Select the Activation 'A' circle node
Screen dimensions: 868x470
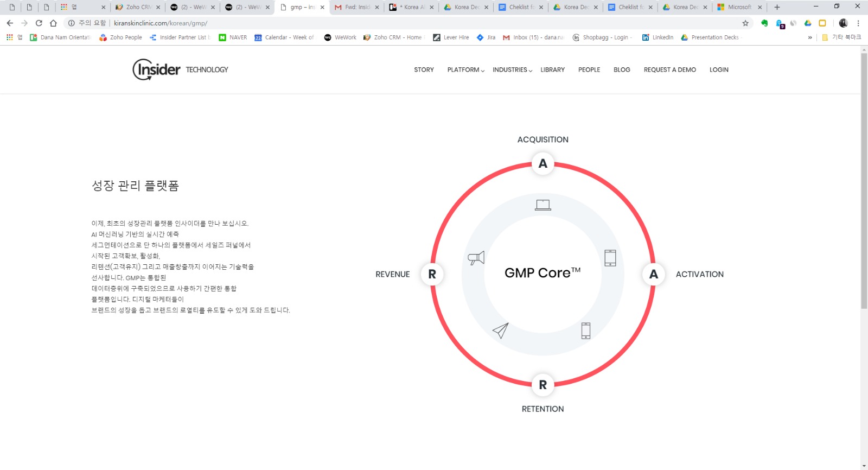tap(653, 274)
